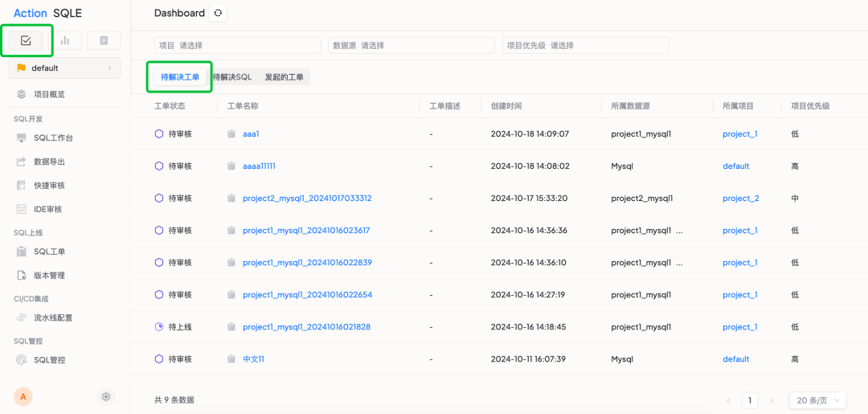The width and height of the screenshot is (868, 414).
Task: Select page 1 in pagination
Action: [x=750, y=400]
